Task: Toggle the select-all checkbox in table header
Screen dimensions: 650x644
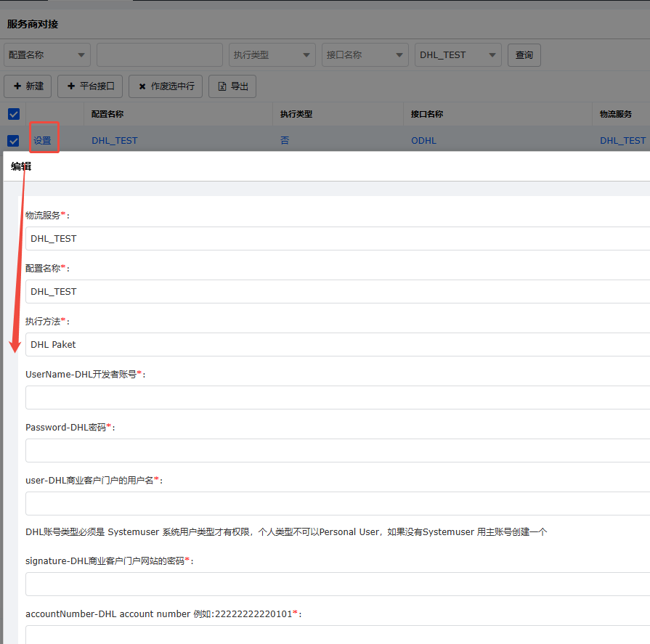Action: tap(14, 114)
